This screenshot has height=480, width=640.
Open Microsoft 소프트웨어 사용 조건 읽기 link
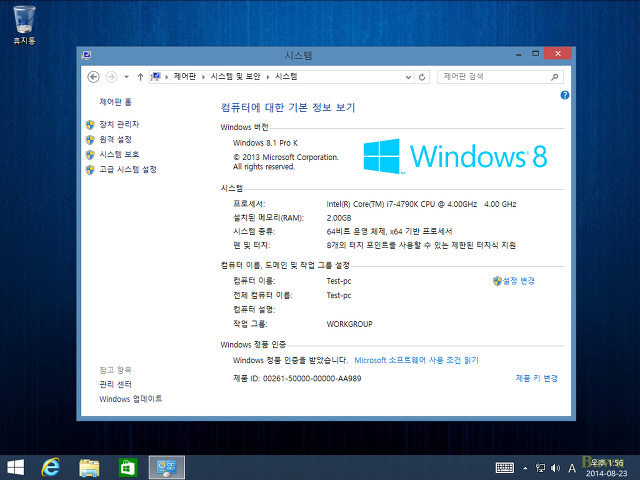416,360
